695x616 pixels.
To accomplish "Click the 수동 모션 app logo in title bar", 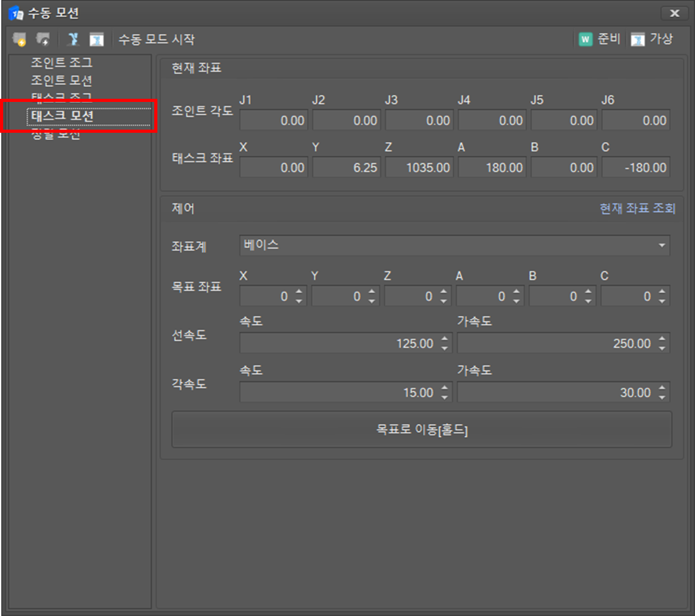I will click(16, 13).
